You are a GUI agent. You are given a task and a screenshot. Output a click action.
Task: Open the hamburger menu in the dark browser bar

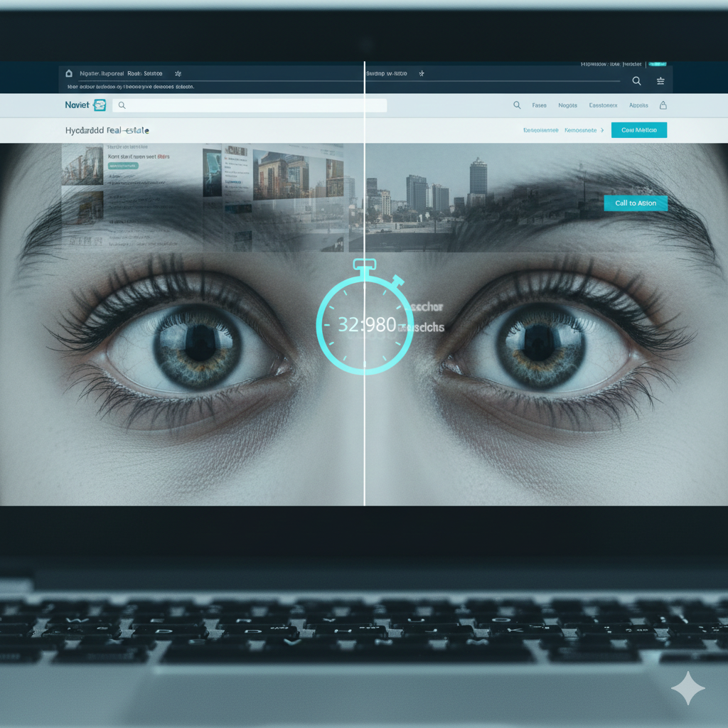660,81
